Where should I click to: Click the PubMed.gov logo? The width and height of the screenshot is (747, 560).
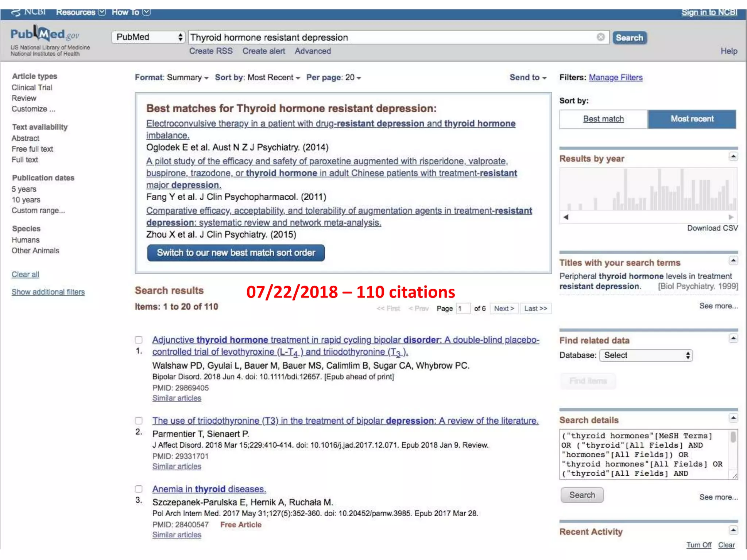click(x=44, y=35)
